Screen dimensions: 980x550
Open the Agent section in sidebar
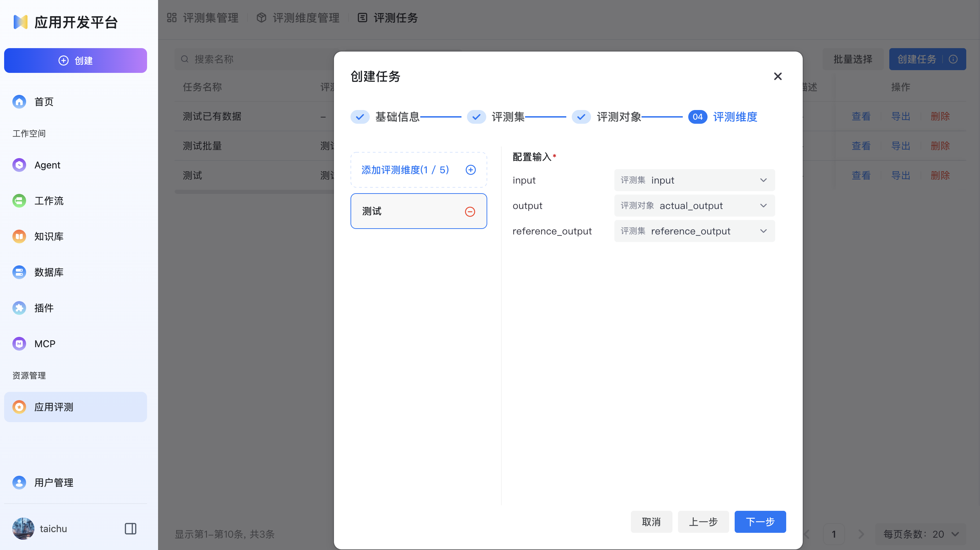47,165
